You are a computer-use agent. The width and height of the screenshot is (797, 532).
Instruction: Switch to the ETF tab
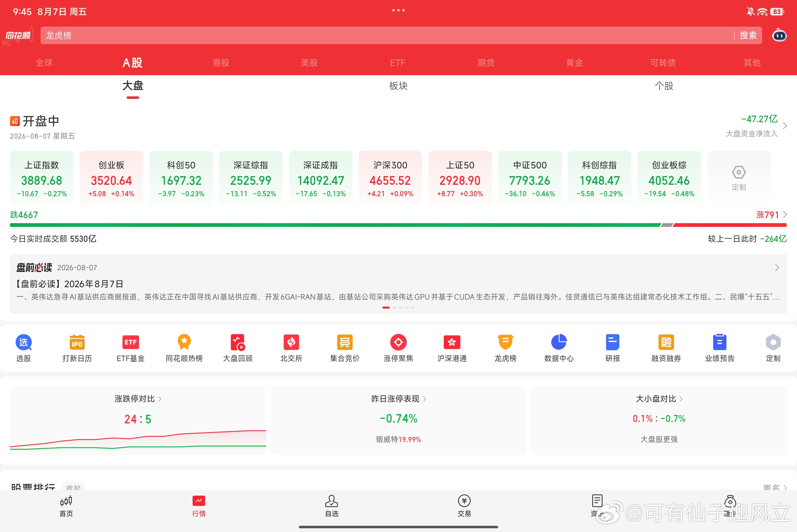[x=398, y=63]
